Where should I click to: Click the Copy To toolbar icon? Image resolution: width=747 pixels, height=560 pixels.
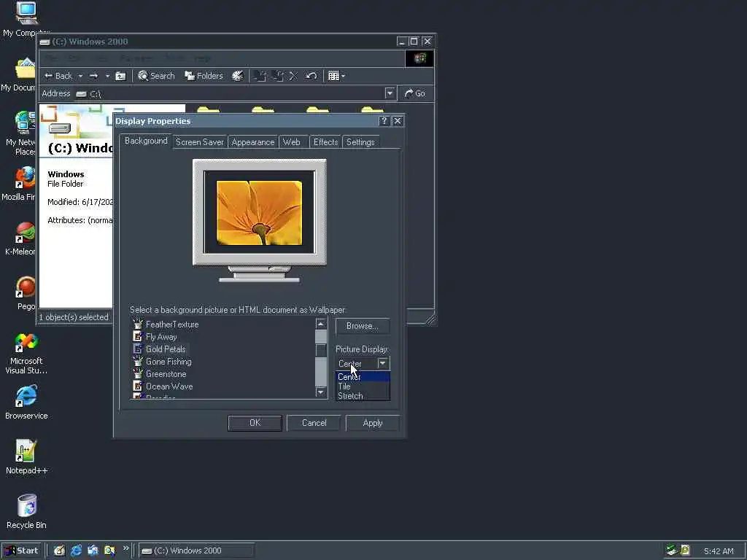[277, 76]
